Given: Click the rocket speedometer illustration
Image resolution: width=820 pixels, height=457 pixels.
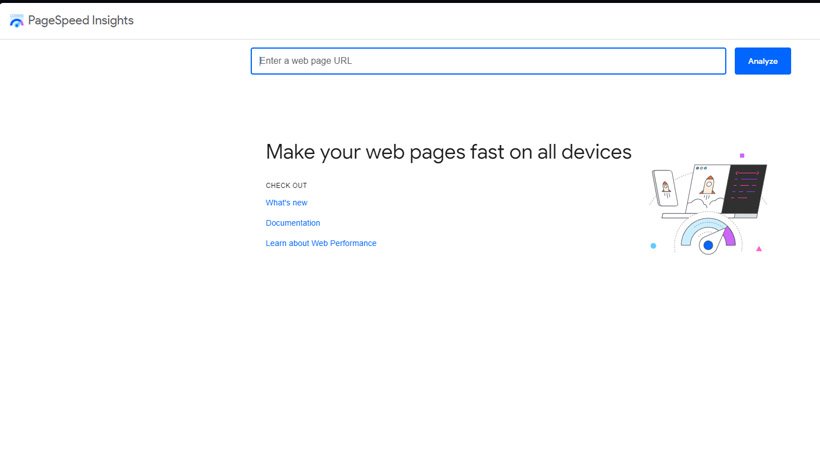Looking at the screenshot, I should pos(708,204).
